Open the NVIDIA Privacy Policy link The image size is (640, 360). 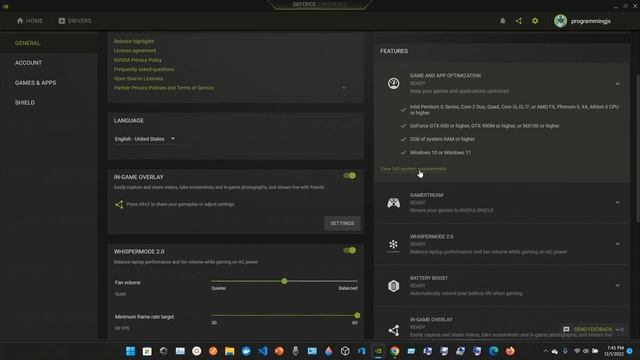pyautogui.click(x=138, y=60)
